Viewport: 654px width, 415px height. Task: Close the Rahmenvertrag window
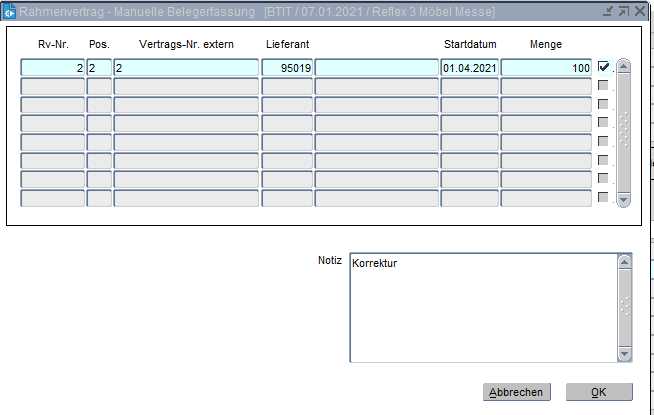640,10
